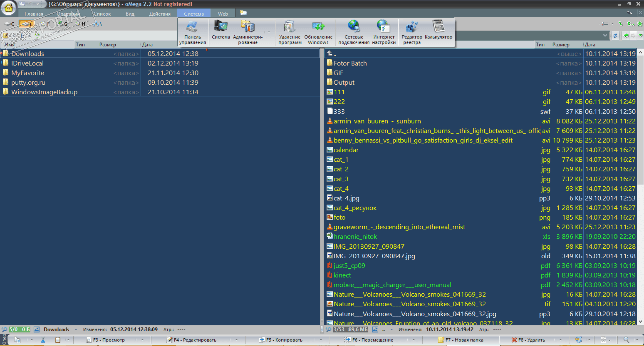Switch left panel to drive G
The image size is (644, 346).
62,24
